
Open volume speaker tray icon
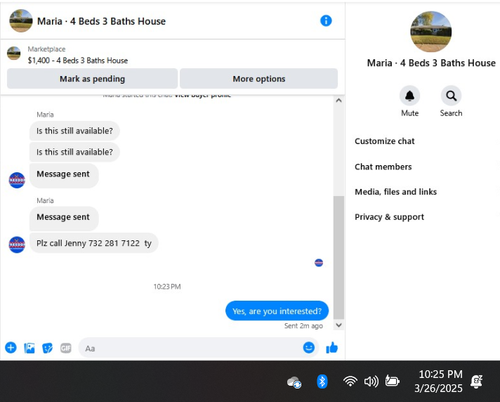(x=371, y=381)
